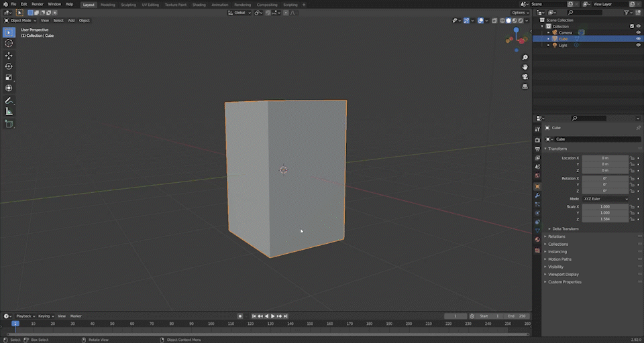Open the Object Mode dropdown

pyautogui.click(x=21, y=20)
